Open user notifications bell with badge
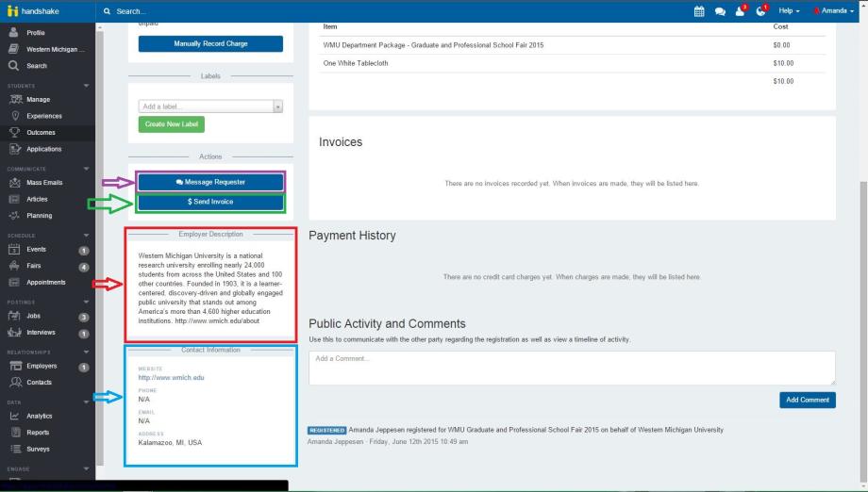Viewport: 868px width, 492px height. pos(741,10)
